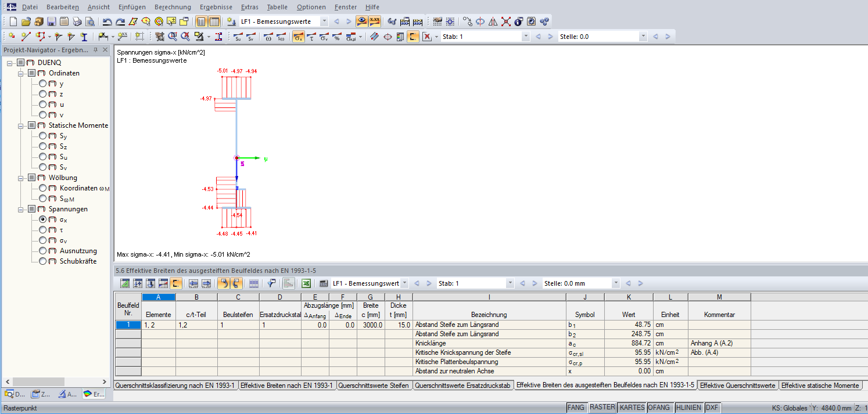This screenshot has height=414, width=868.
Task: Toggle the Navigator panel display icon
Action: 201,21
